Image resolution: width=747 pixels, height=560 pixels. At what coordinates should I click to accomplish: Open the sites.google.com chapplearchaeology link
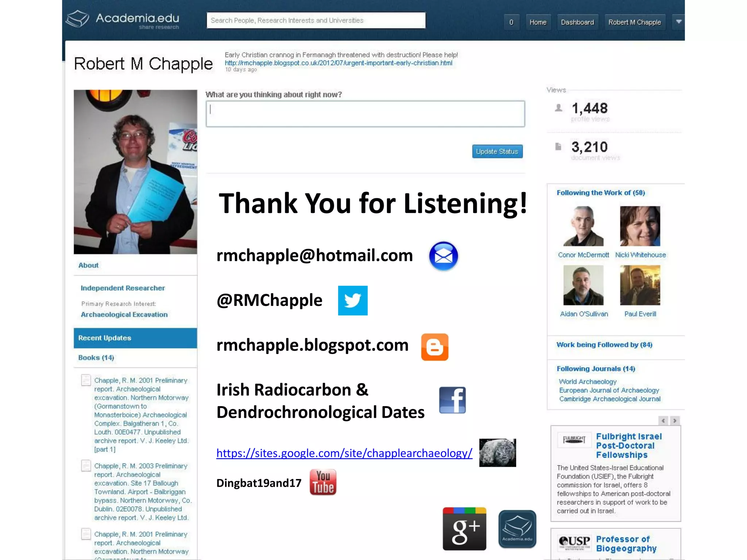coord(344,453)
